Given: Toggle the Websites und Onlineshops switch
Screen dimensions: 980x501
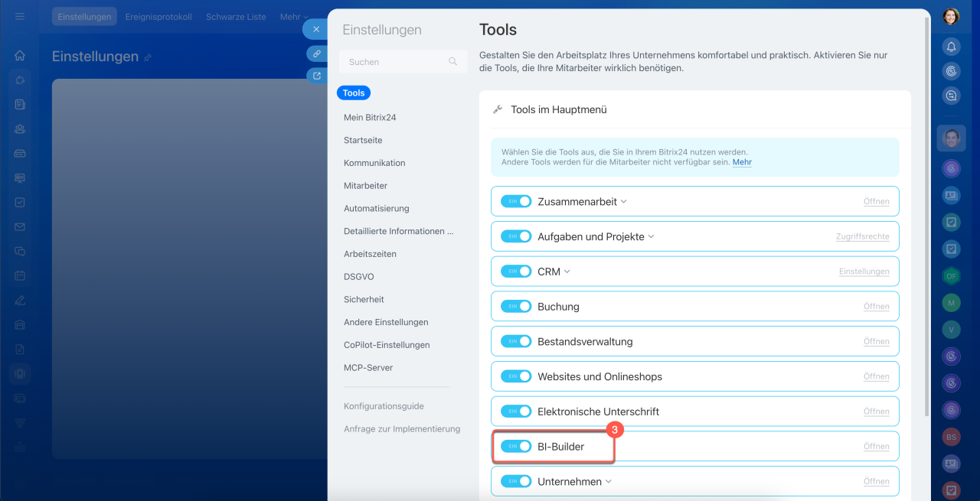Looking at the screenshot, I should coord(516,376).
